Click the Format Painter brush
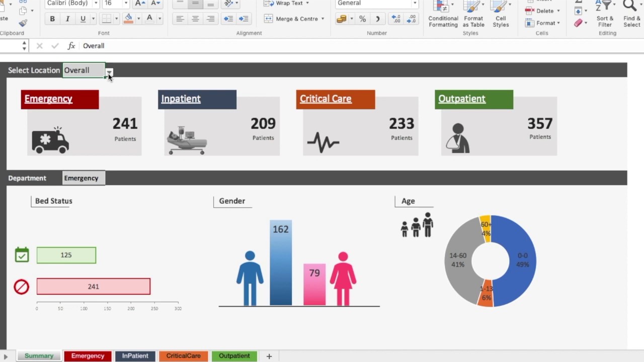The image size is (644, 362). (x=23, y=23)
